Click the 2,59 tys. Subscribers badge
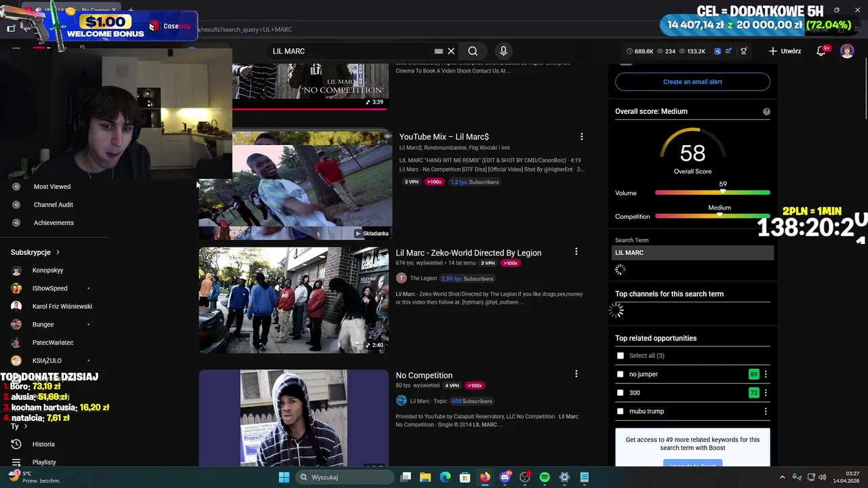Screen dimensions: 868x488 click(467, 279)
